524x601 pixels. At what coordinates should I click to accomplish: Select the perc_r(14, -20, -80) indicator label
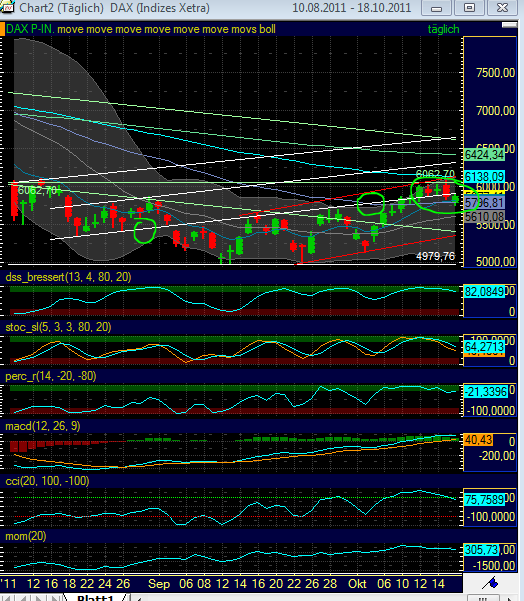[51, 376]
